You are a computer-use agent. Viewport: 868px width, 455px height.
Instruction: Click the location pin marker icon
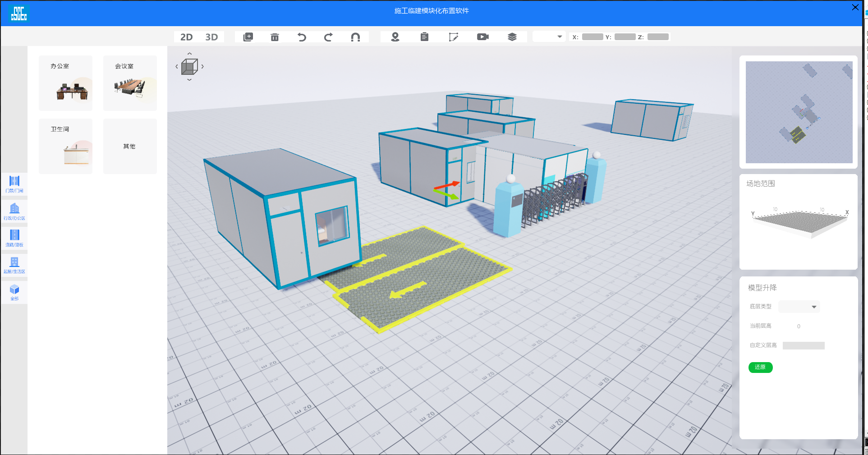tap(395, 37)
